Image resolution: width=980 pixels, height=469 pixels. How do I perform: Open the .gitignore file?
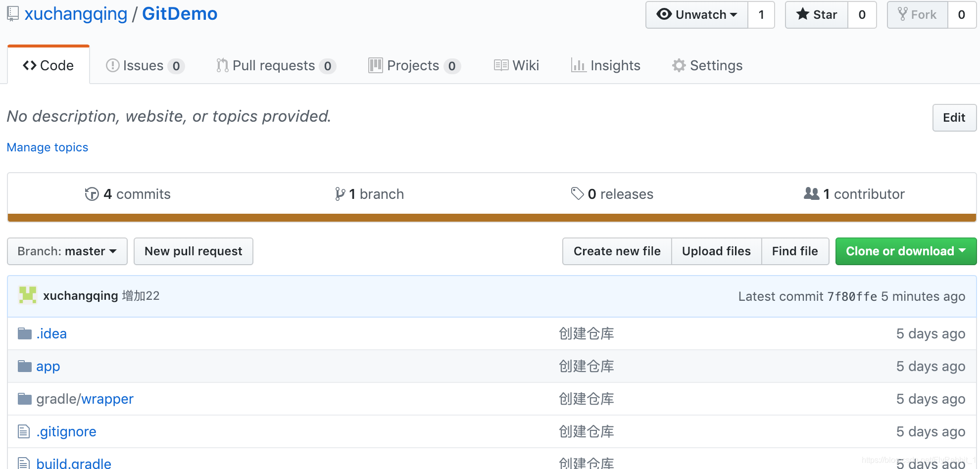[x=66, y=431]
